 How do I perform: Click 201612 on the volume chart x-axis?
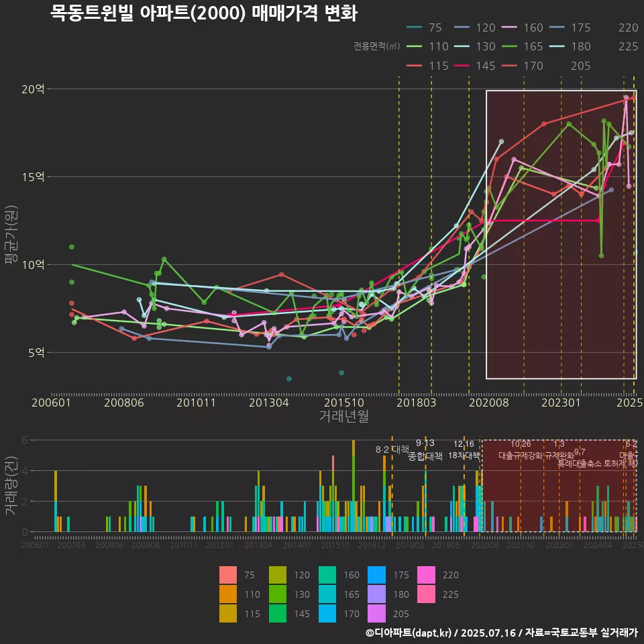click(371, 545)
